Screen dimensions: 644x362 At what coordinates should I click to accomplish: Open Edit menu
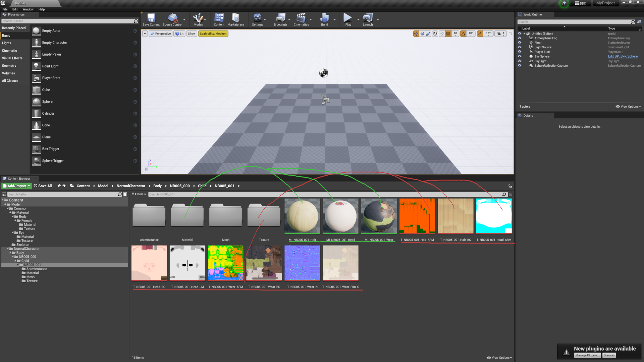(15, 9)
